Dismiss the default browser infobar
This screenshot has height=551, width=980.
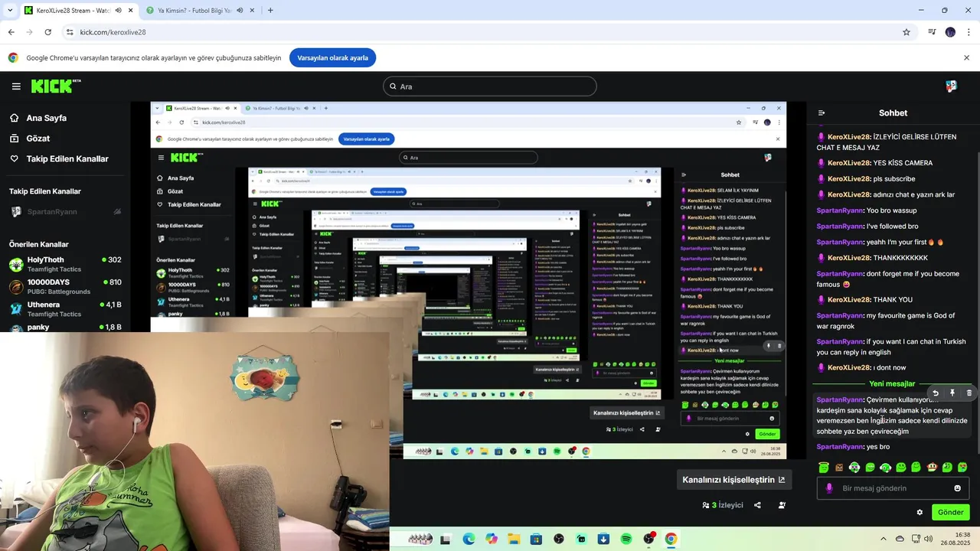pos(966,58)
